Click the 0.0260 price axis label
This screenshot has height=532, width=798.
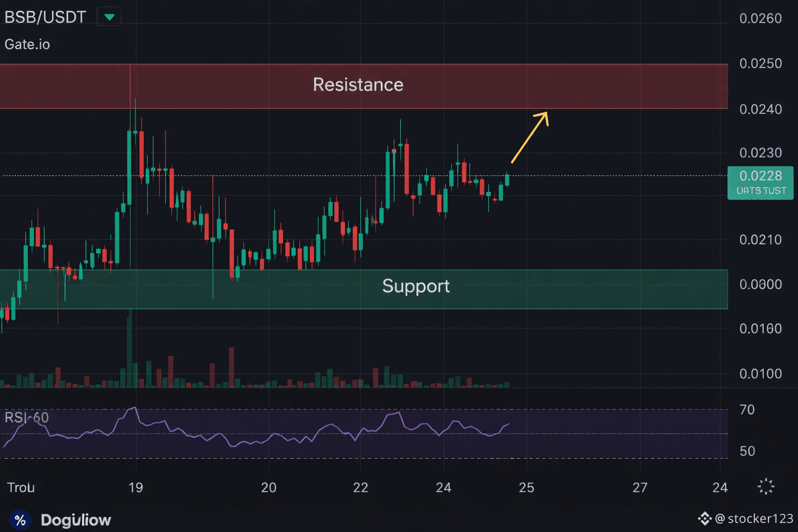tap(761, 19)
